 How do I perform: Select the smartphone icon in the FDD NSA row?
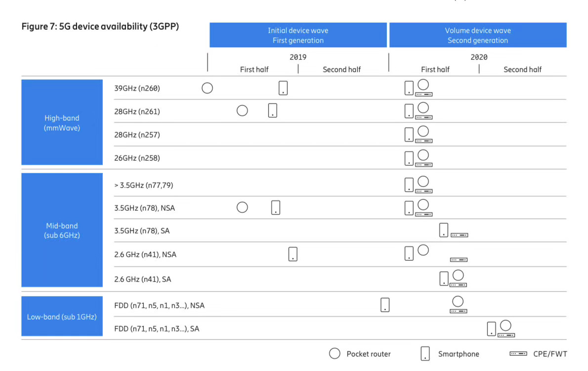(385, 305)
